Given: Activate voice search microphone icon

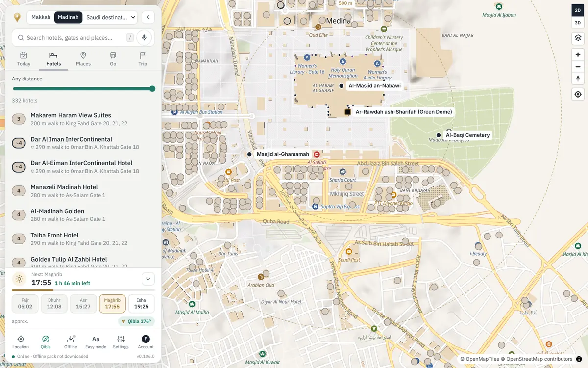Looking at the screenshot, I should tap(144, 38).
